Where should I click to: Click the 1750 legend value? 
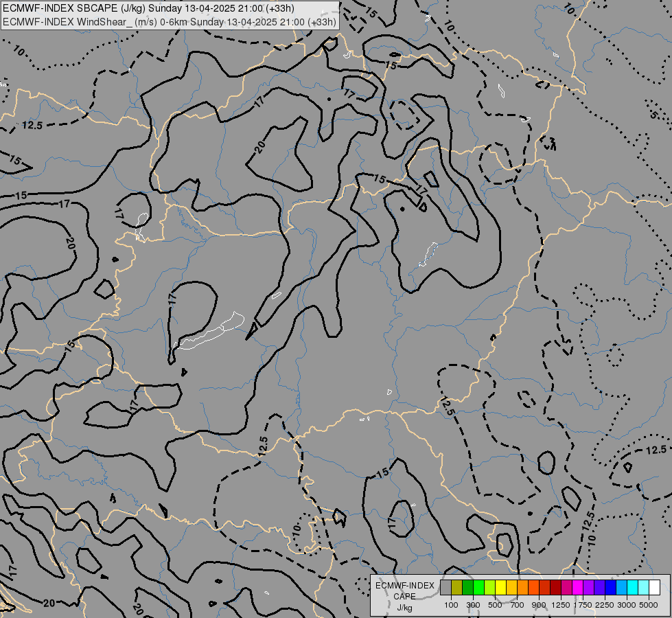pyautogui.click(x=583, y=605)
